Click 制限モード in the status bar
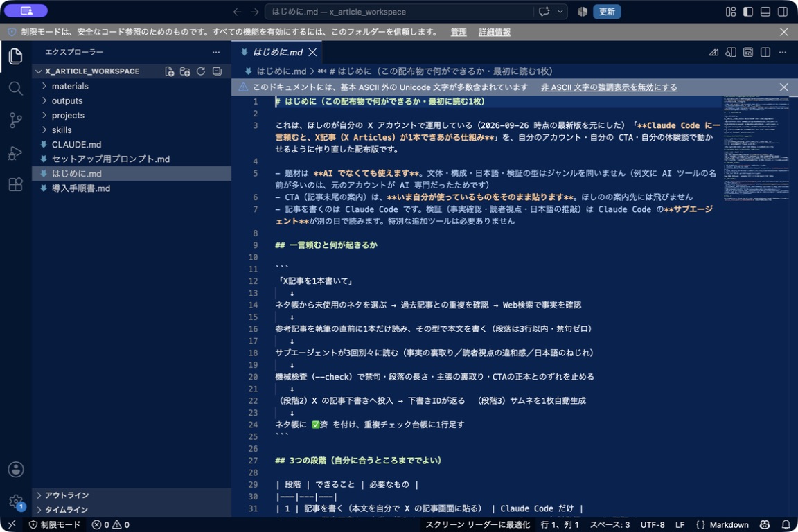Screen dimensions: 798x532 click(55, 525)
